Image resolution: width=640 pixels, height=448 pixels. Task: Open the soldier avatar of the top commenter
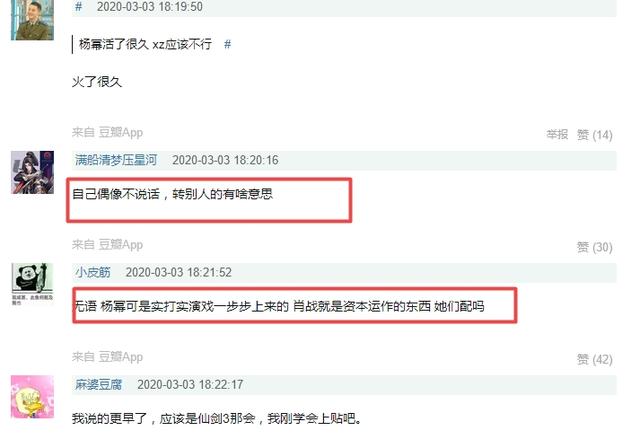(32, 20)
